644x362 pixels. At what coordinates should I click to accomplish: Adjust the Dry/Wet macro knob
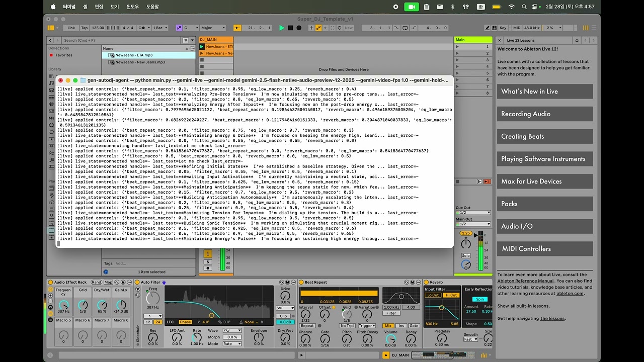click(x=102, y=305)
